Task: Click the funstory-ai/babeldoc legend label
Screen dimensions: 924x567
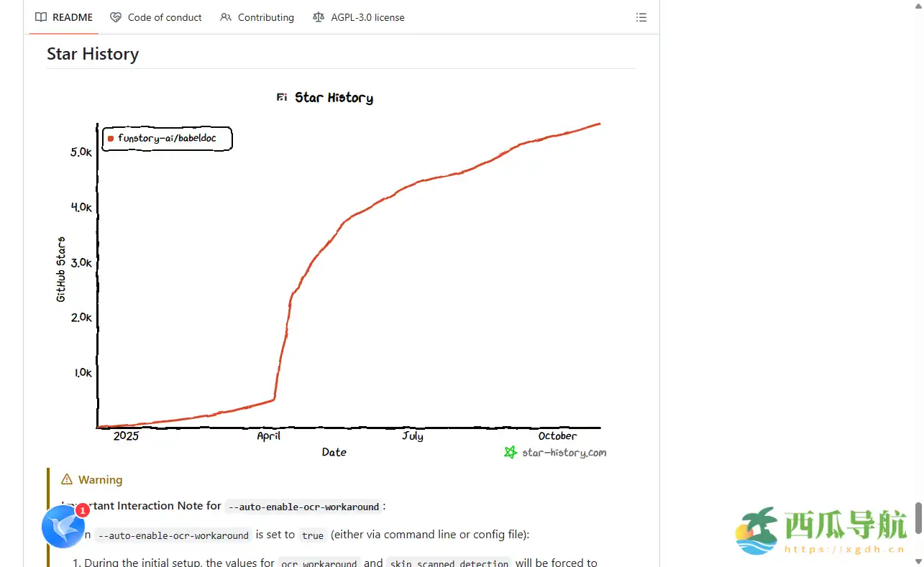Action: 167,138
